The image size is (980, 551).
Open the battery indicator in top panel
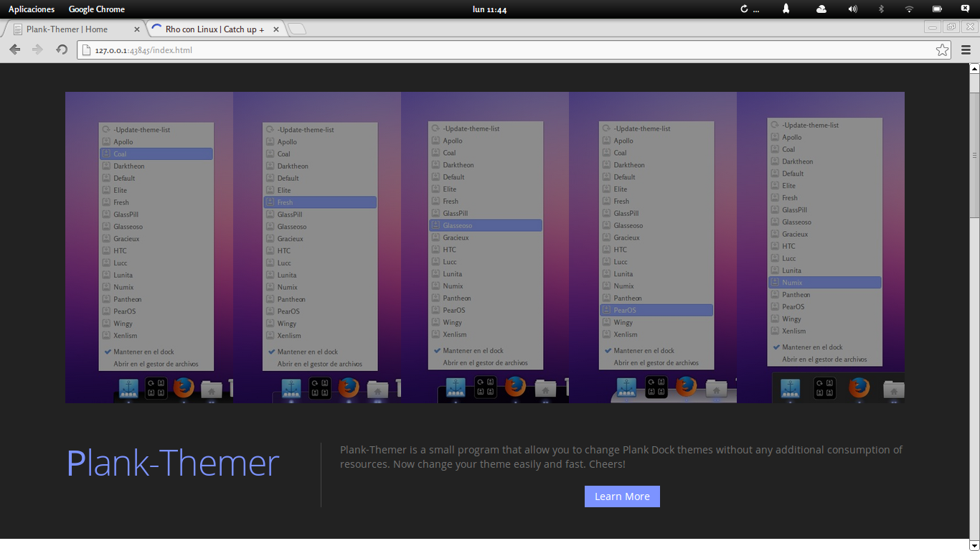tap(937, 9)
